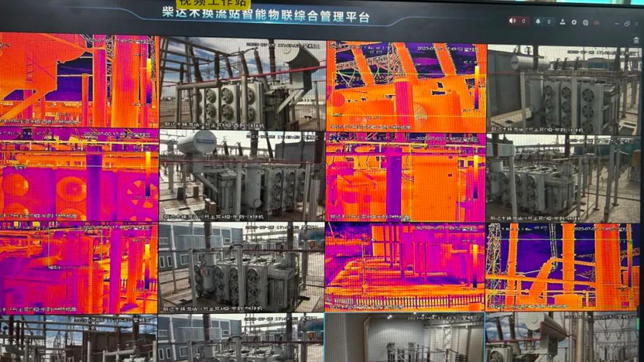Select the top-left thermal camera feed
644x362 pixels.
pyautogui.click(x=79, y=82)
